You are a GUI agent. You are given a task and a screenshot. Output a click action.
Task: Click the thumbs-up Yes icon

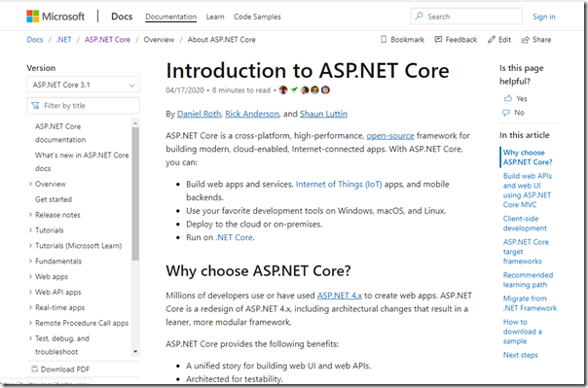coord(508,98)
